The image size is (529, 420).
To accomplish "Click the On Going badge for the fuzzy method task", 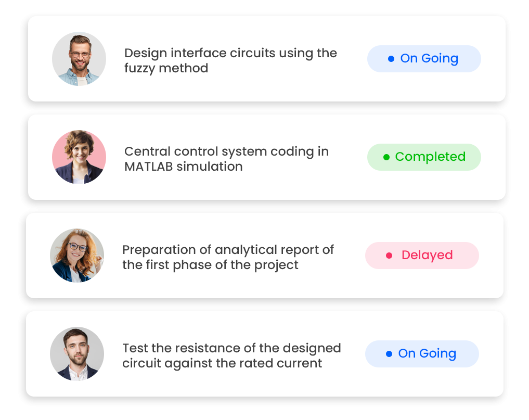I will click(x=424, y=59).
